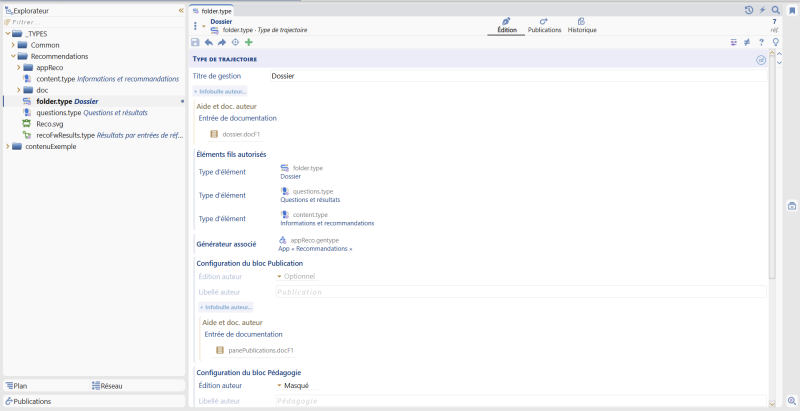Undo with the back arrow icon
The height and width of the screenshot is (411, 800).
[209, 42]
